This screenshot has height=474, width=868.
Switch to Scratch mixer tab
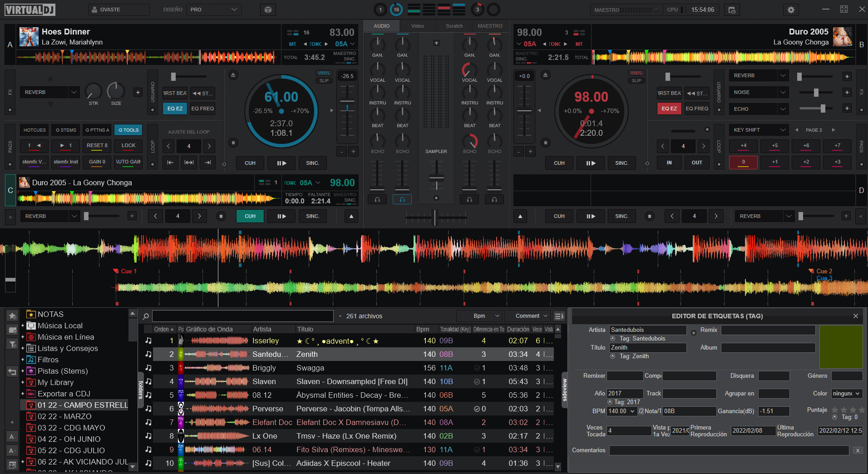click(x=454, y=26)
